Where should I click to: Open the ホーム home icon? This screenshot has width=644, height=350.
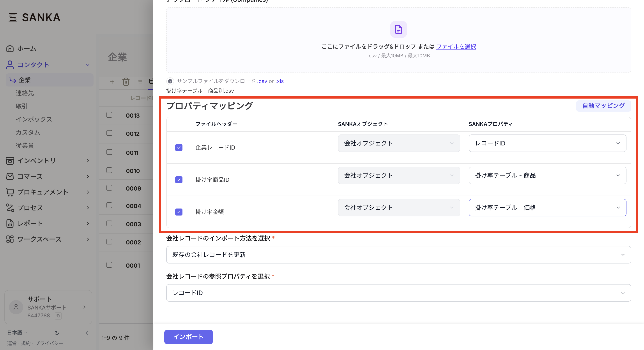(x=10, y=48)
